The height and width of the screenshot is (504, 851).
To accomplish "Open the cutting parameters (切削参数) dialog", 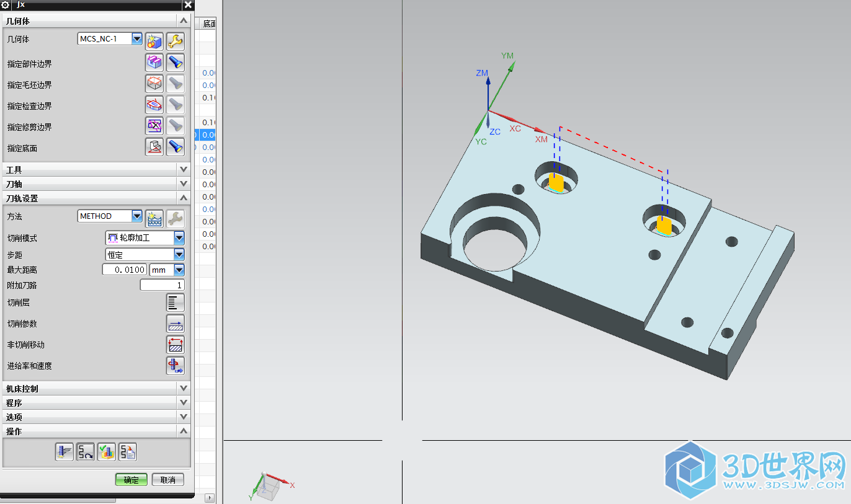I will click(x=176, y=324).
